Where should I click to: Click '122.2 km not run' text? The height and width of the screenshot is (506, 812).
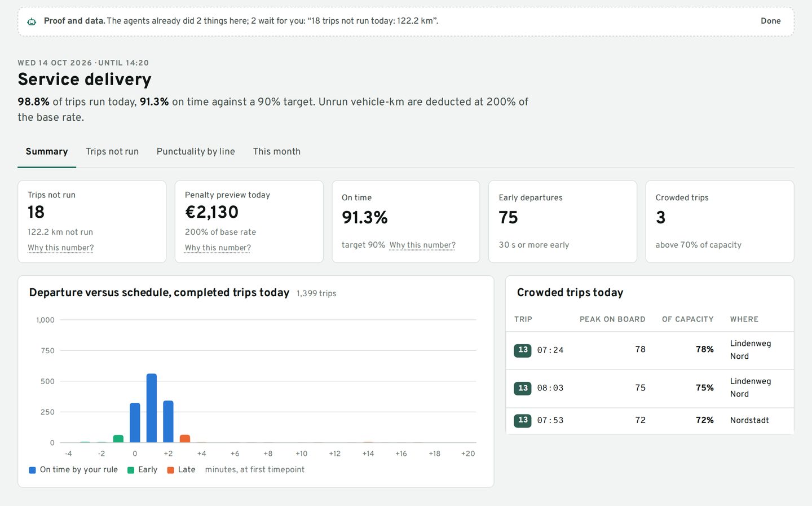point(60,232)
